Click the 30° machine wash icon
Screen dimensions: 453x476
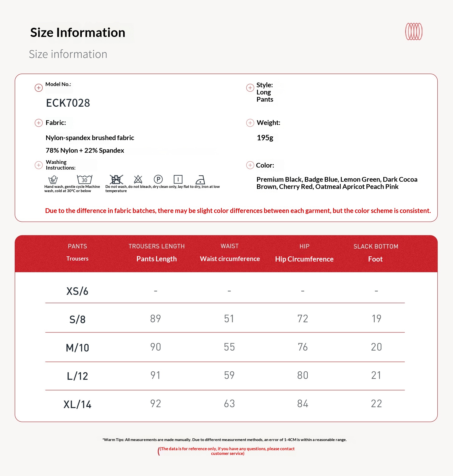[x=84, y=179]
